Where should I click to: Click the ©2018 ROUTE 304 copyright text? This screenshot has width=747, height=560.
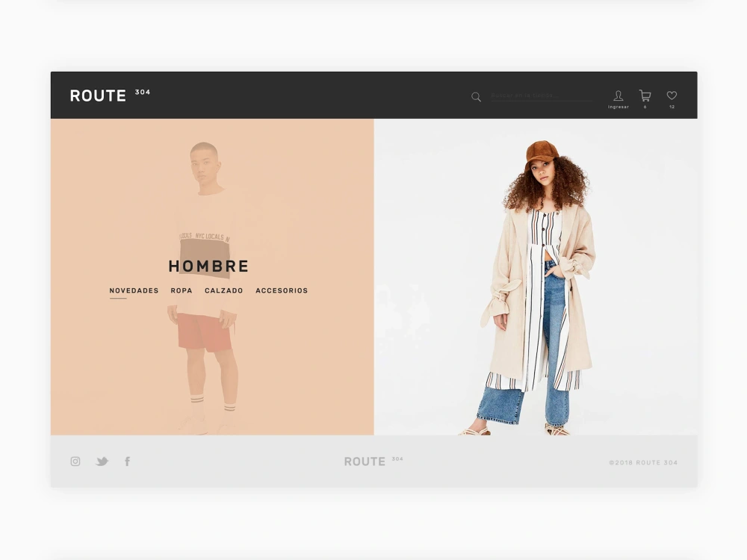(x=643, y=462)
